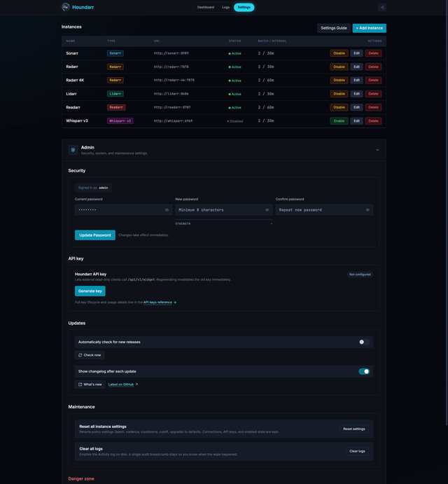
Task: Click the refresh icon on Check now
Action: click(x=80, y=355)
